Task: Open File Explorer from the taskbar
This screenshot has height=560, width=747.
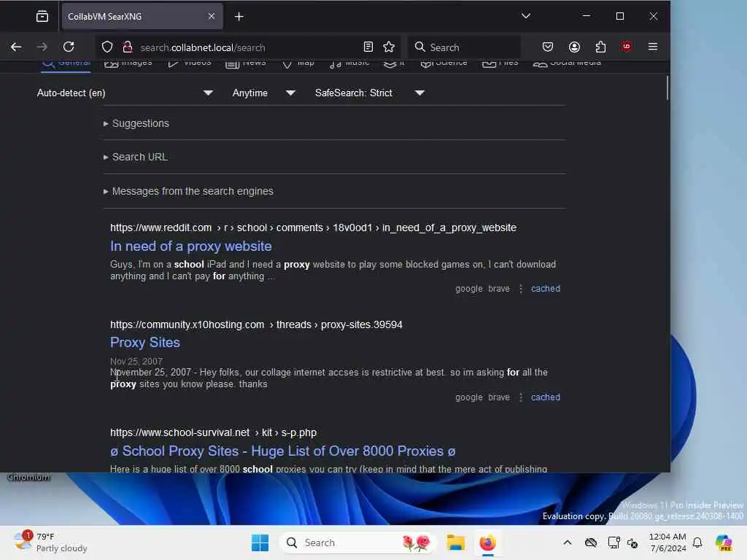Action: pyautogui.click(x=455, y=542)
